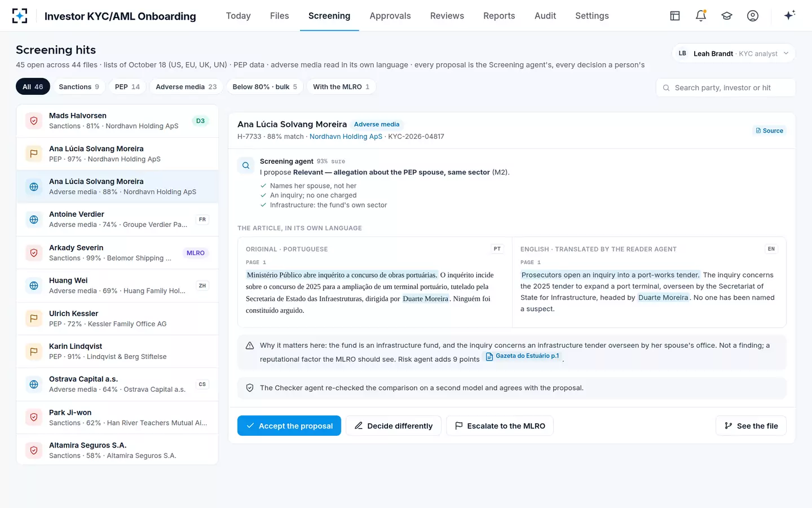Click the app logo icon
The width and height of the screenshot is (812, 508).
pos(20,16)
